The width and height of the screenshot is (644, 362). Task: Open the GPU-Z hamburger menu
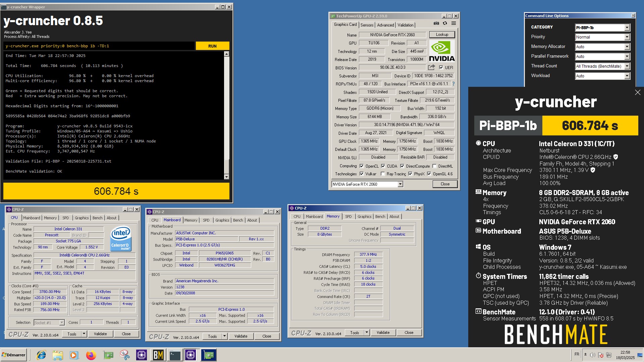coord(453,23)
